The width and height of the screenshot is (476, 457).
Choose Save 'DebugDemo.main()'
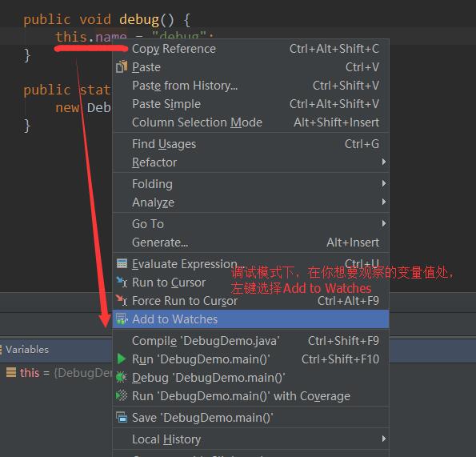pyautogui.click(x=250, y=418)
